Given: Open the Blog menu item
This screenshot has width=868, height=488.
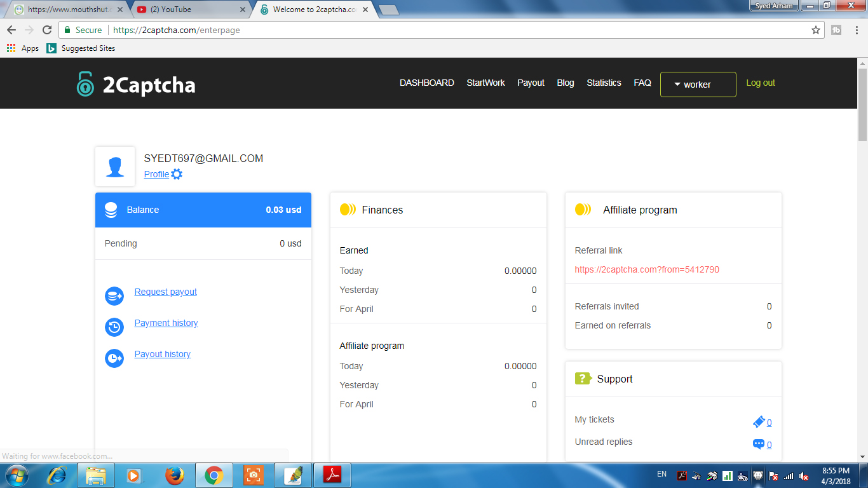Looking at the screenshot, I should coord(566,83).
